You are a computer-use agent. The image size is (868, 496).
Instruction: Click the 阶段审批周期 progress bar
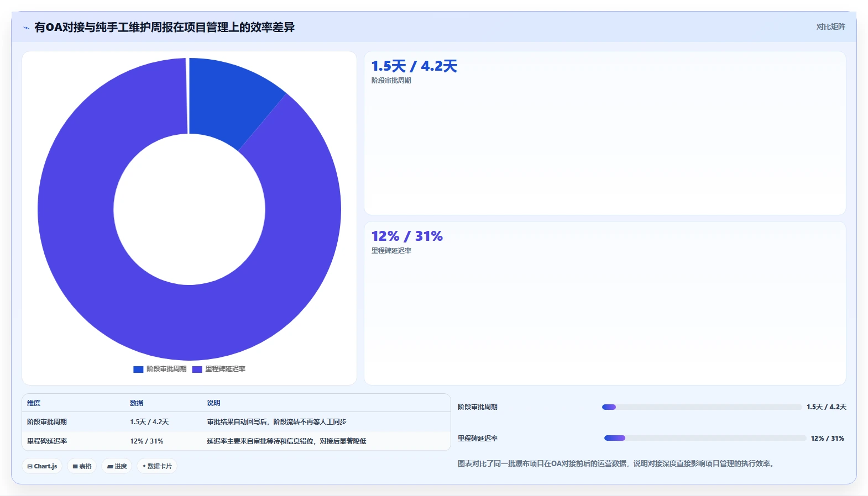tap(702, 407)
